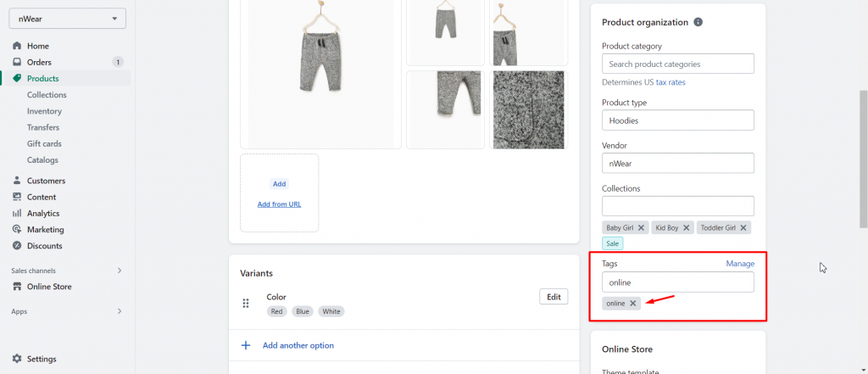
Task: Open Settings via the gear icon
Action: pos(17,359)
